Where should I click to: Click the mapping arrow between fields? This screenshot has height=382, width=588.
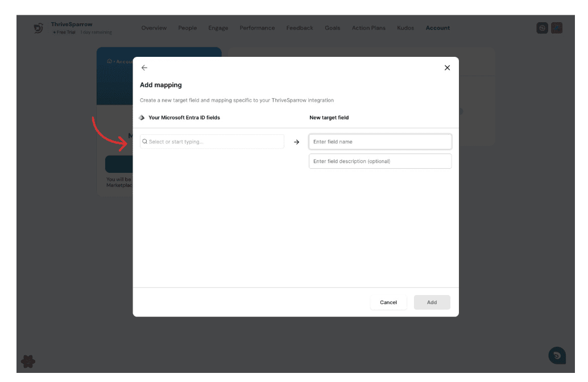(x=296, y=142)
